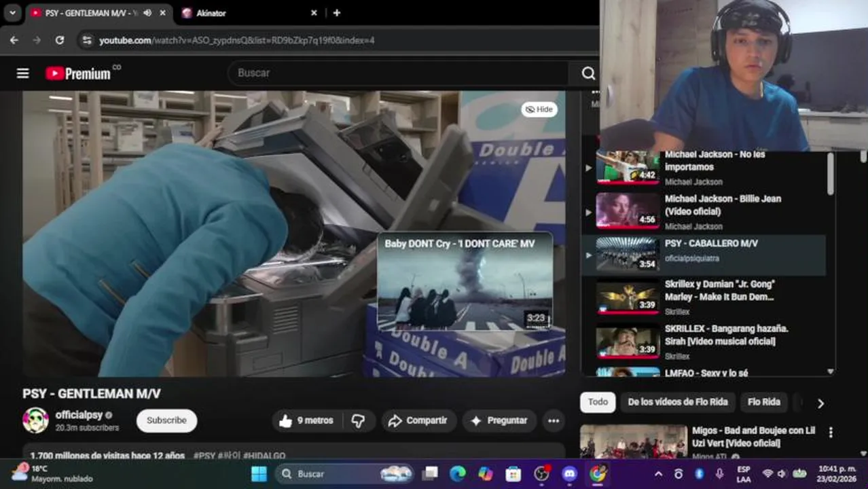The height and width of the screenshot is (489, 868).
Task: Click the YouTube search magnifier button
Action: click(x=588, y=73)
